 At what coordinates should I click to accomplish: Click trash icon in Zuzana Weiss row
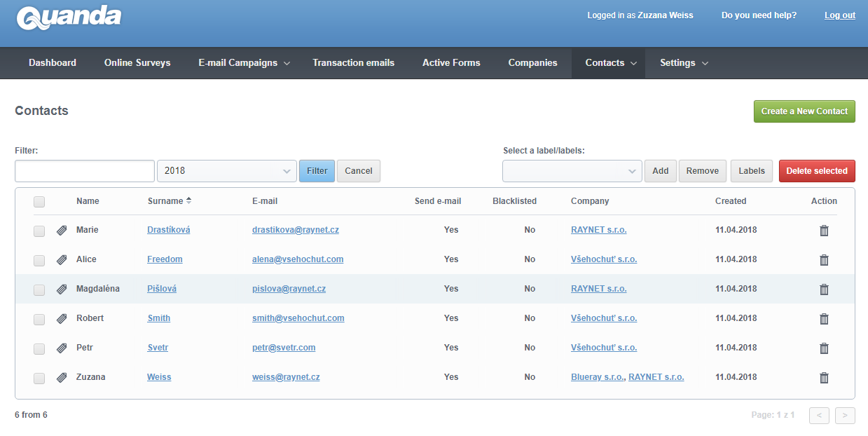point(824,378)
